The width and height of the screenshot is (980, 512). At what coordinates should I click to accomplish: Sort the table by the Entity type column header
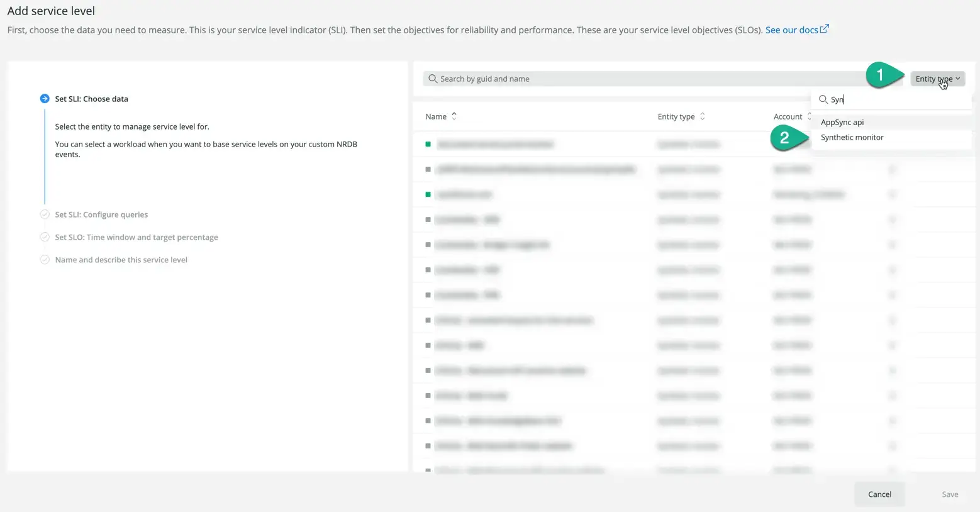point(681,116)
